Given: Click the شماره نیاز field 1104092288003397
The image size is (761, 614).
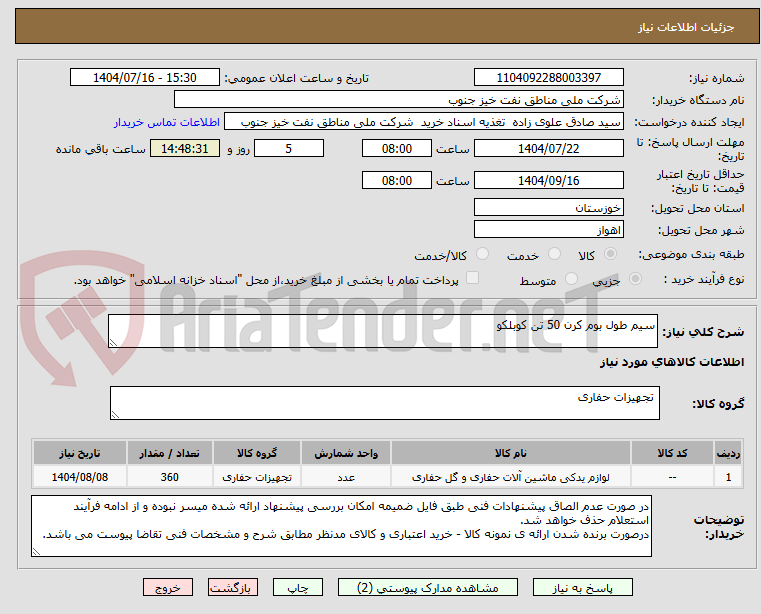Looking at the screenshot, I should 548,78.
